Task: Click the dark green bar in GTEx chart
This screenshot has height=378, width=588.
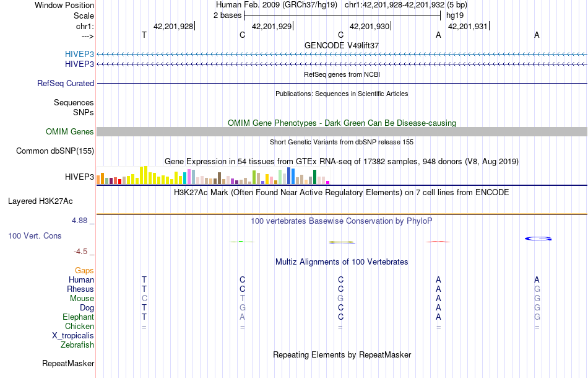Action: (314, 177)
